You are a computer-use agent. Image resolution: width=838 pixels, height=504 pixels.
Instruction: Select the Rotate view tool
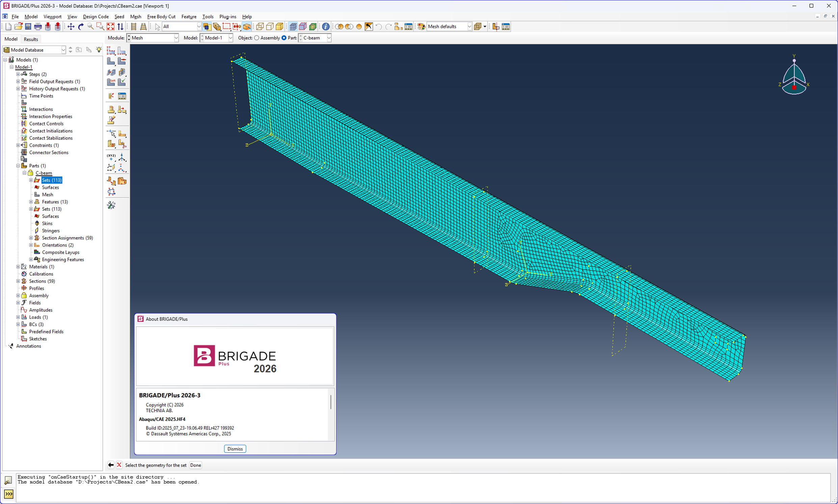(81, 27)
